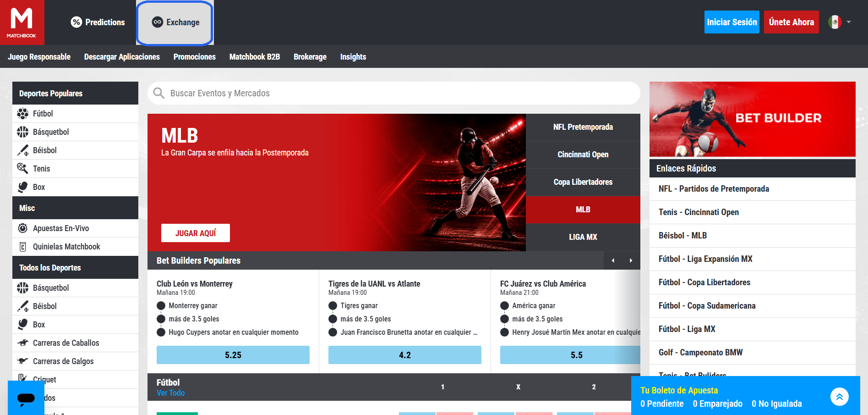868x415 pixels.
Task: Select Copa Libertadores banner tab
Action: click(x=583, y=182)
